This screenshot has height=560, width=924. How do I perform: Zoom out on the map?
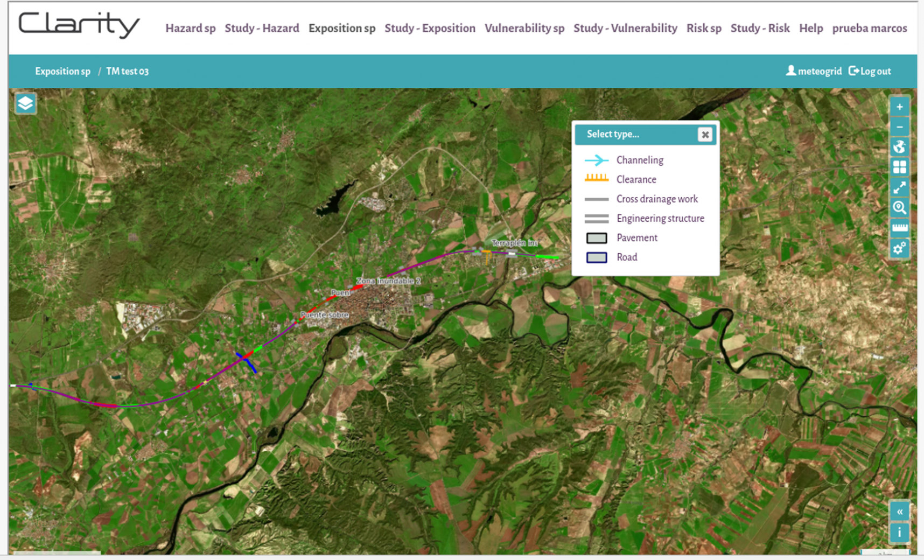coord(899,127)
